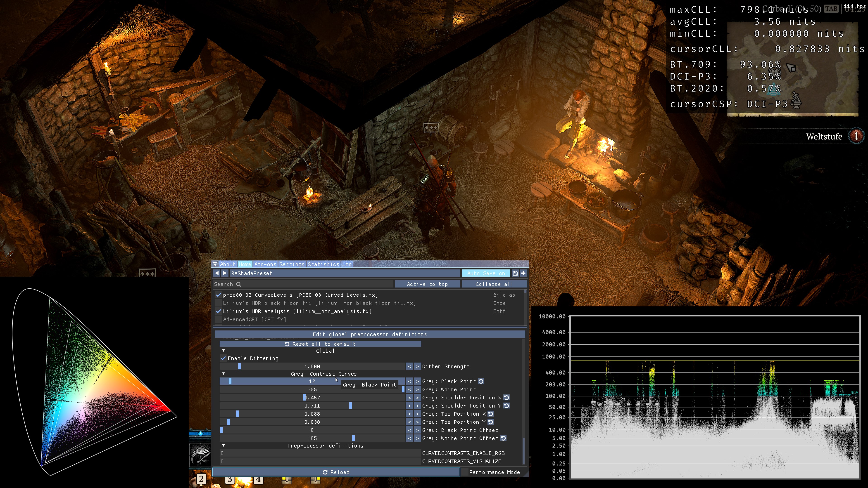Reset Grey White Point Offset value

pyautogui.click(x=503, y=438)
